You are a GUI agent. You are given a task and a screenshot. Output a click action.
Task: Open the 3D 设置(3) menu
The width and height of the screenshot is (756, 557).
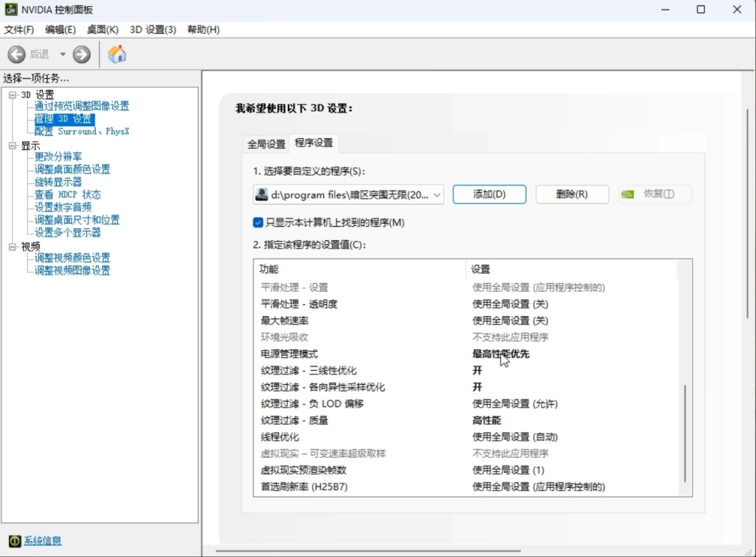(153, 30)
